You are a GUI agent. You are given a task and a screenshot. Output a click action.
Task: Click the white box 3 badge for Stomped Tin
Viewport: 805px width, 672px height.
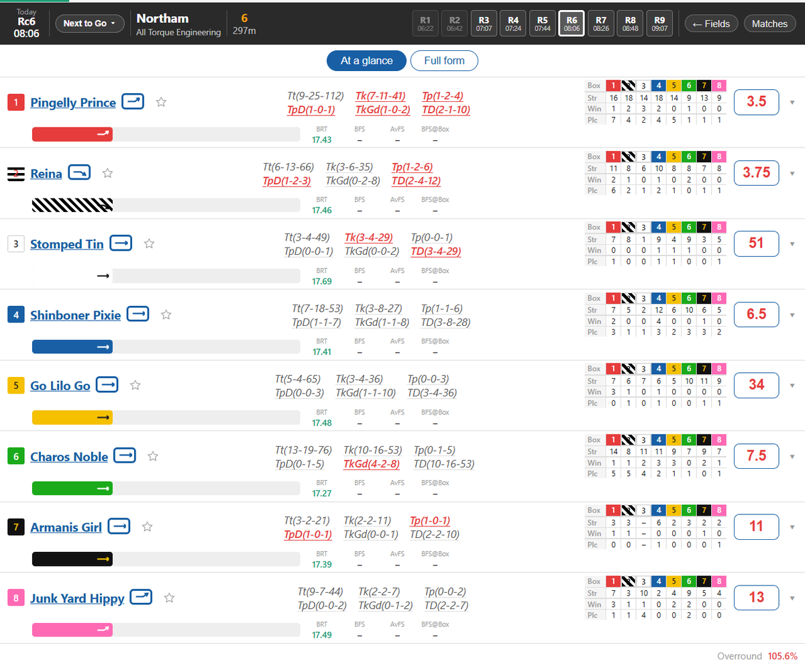pyautogui.click(x=15, y=244)
